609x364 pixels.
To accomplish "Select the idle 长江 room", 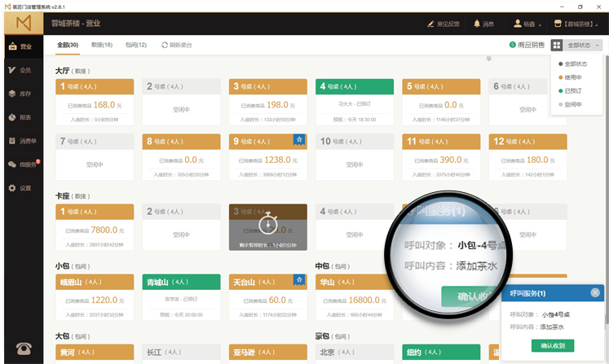I will coord(181,354).
